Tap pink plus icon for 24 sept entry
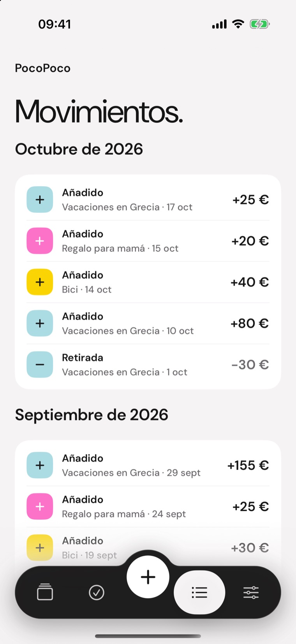This screenshot has width=296, height=644. [40, 506]
